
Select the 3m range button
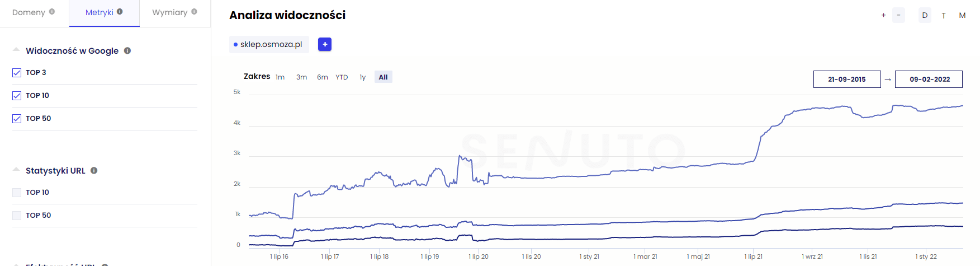[x=301, y=77]
